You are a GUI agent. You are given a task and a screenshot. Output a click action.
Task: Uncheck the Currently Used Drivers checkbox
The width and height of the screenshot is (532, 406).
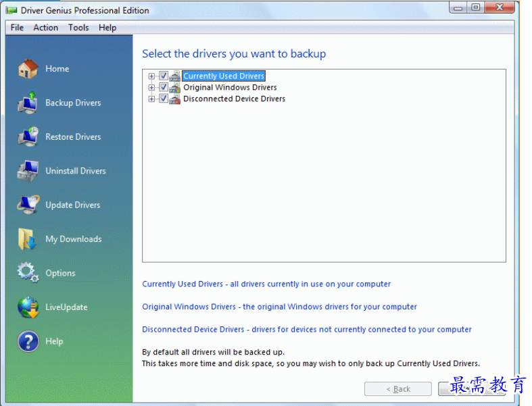pyautogui.click(x=163, y=76)
